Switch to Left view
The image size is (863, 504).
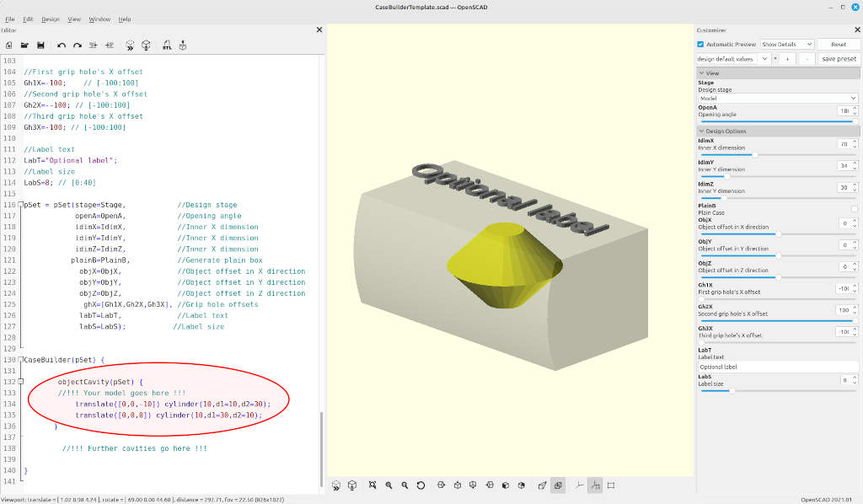point(490,485)
